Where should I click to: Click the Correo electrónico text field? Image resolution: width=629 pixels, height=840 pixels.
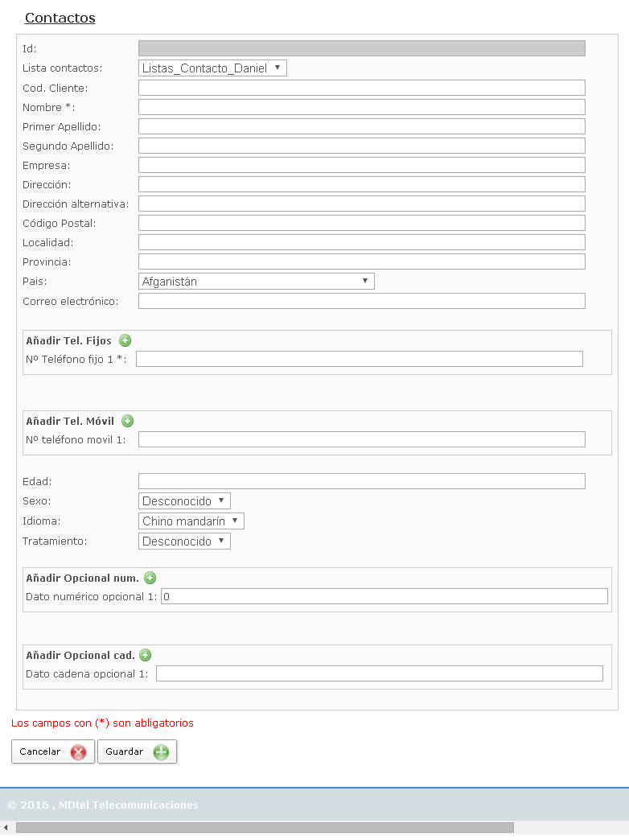tap(361, 300)
